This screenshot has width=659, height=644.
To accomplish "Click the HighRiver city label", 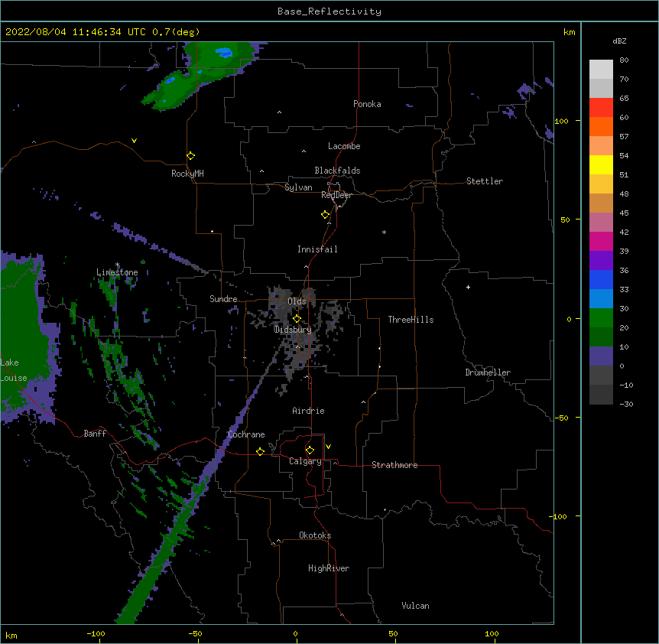I will pyautogui.click(x=329, y=568).
